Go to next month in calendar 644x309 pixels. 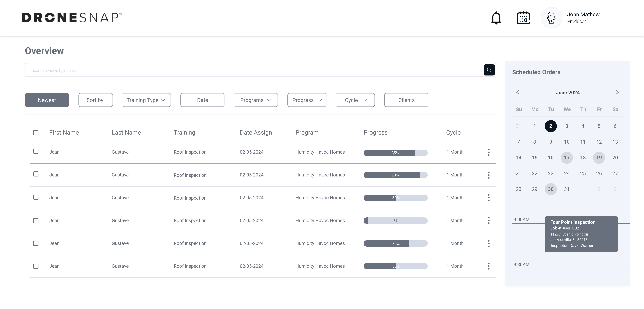(617, 92)
